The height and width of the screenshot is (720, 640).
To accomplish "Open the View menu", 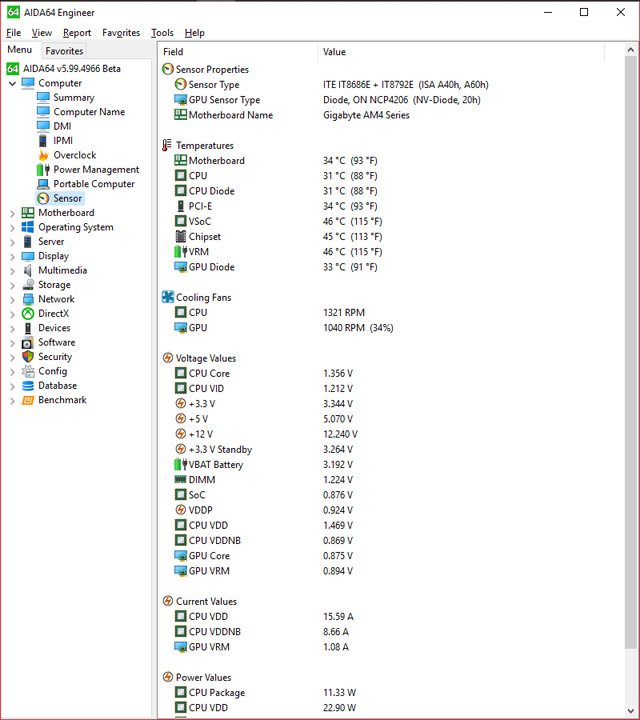I will click(42, 33).
